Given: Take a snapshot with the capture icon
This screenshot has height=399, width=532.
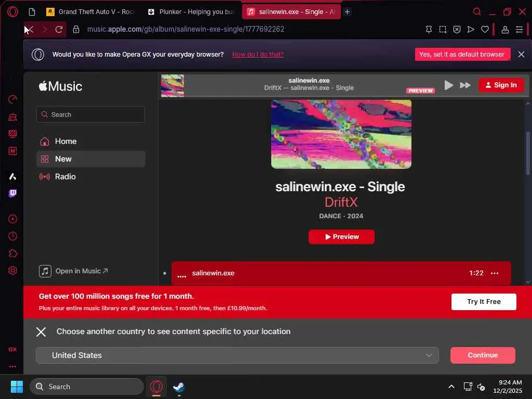Looking at the screenshot, I should pyautogui.click(x=443, y=30).
